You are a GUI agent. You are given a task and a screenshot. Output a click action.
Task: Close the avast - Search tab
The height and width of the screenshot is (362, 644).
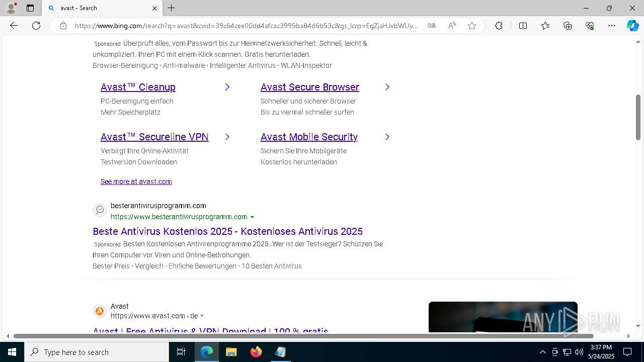tap(154, 8)
